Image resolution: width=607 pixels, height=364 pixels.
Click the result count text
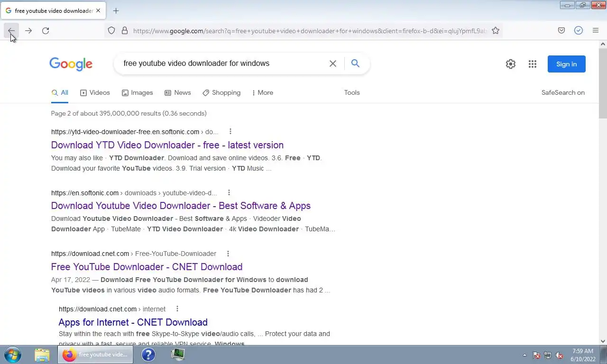click(x=129, y=113)
